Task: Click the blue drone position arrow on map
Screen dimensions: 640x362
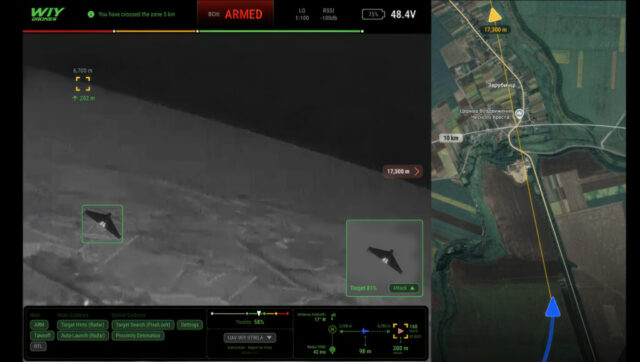Action: pyautogui.click(x=552, y=307)
